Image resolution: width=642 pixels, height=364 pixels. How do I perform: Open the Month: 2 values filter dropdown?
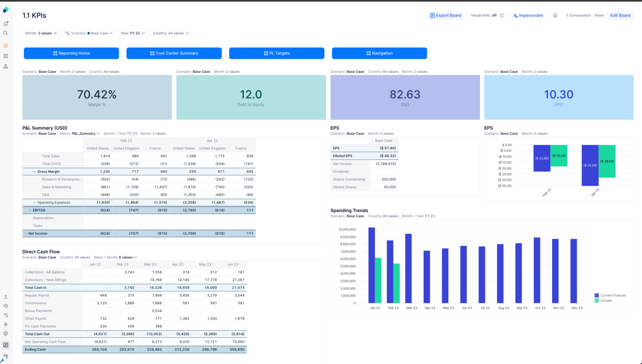point(41,33)
